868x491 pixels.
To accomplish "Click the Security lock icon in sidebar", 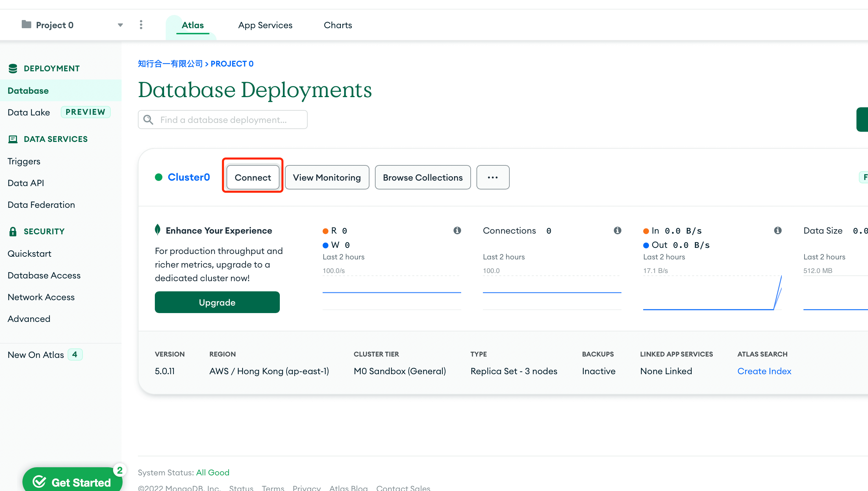I will 13,232.
